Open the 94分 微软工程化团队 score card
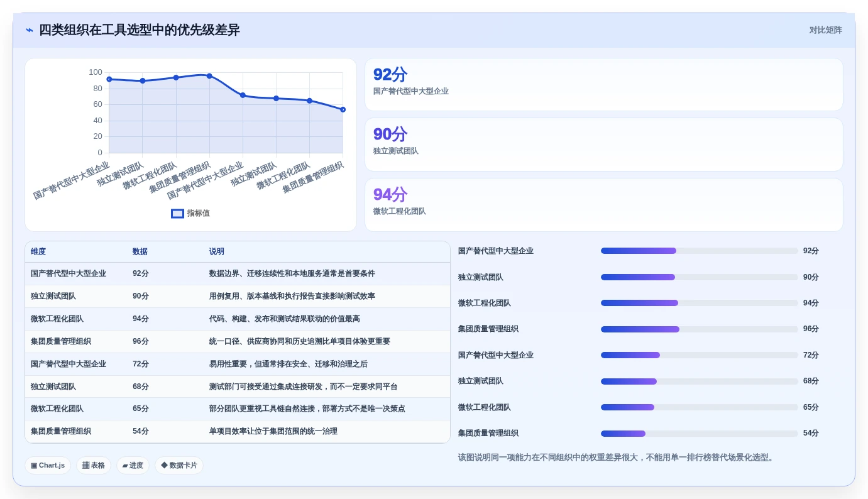868x499 pixels. tap(604, 205)
